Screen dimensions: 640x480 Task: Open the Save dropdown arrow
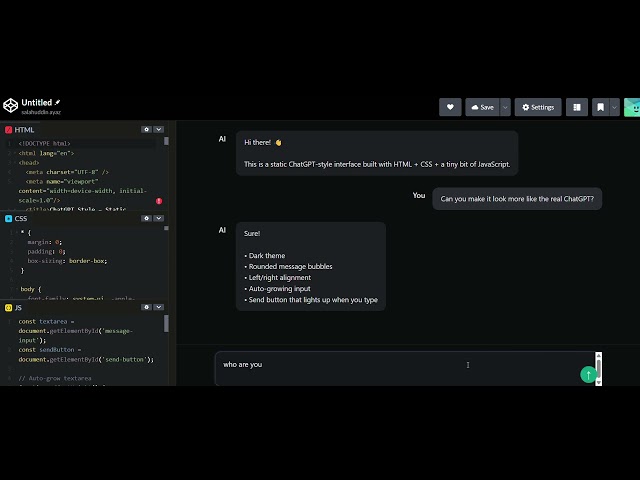505,107
